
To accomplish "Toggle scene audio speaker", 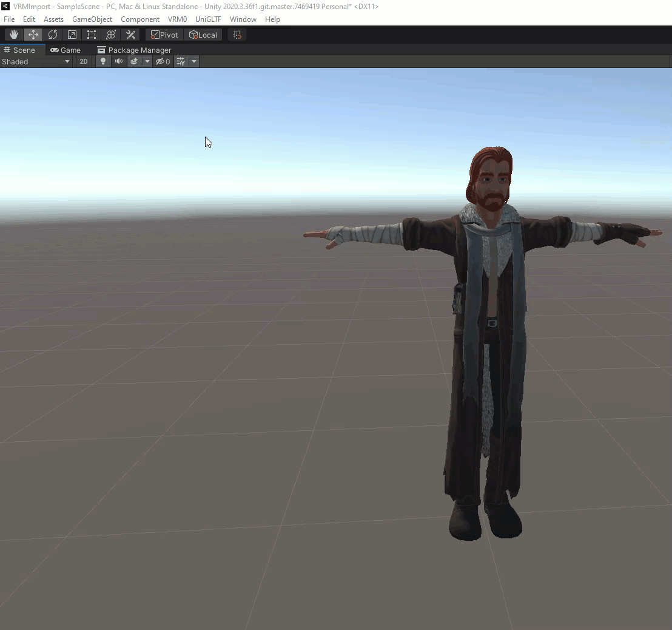I will pos(119,61).
